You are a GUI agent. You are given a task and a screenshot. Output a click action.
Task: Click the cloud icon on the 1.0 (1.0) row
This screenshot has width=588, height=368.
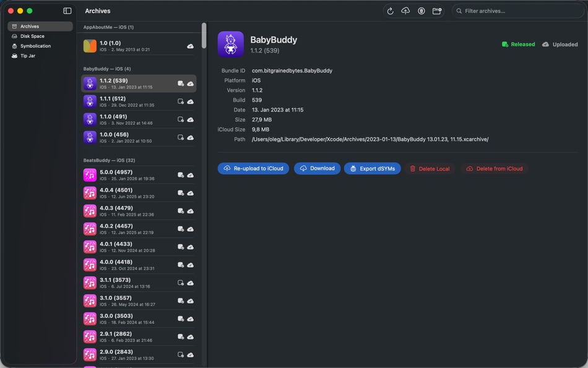(191, 46)
